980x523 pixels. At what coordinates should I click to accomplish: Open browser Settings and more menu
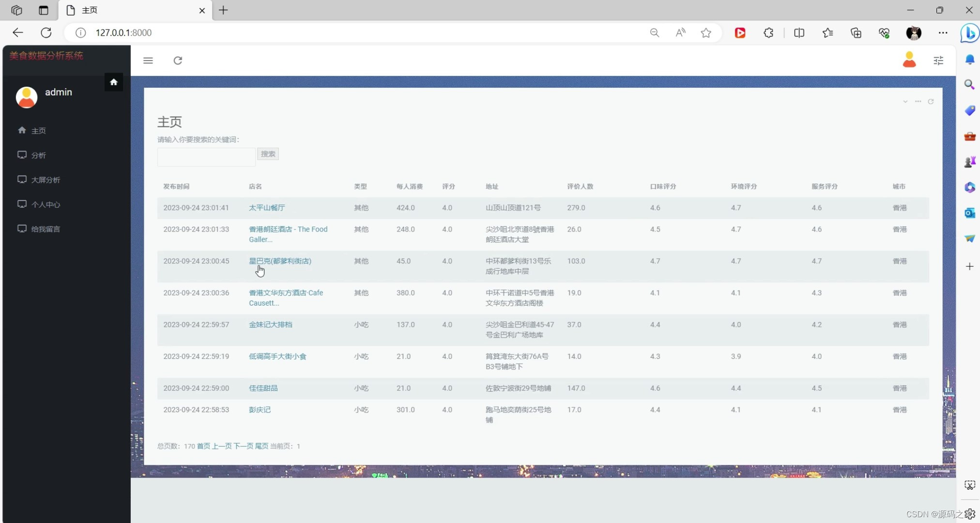click(x=943, y=33)
